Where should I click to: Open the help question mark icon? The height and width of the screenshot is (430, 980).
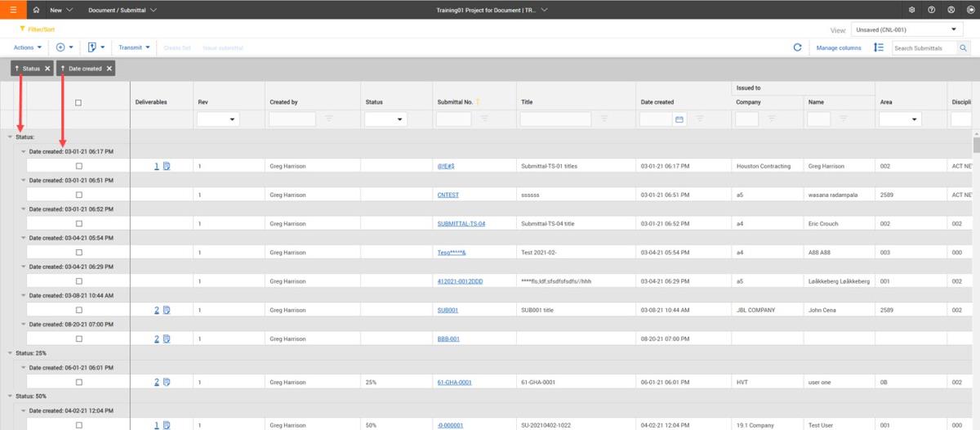click(x=932, y=10)
